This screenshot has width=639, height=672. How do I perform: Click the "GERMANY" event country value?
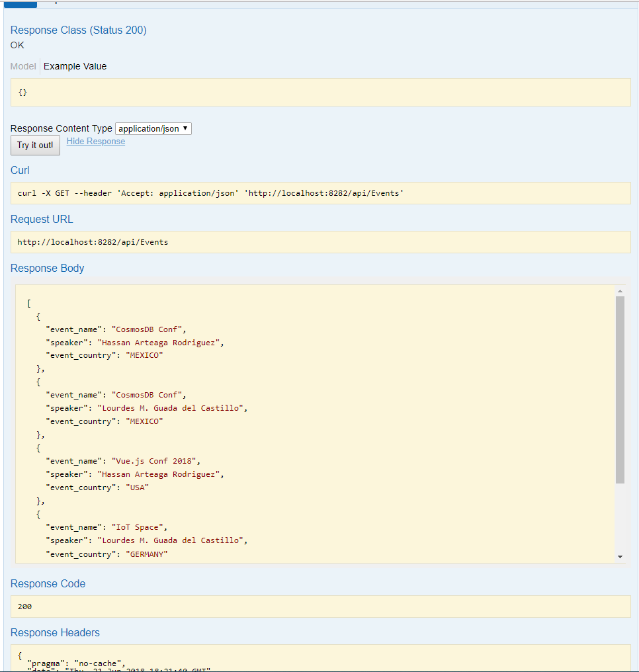[146, 554]
